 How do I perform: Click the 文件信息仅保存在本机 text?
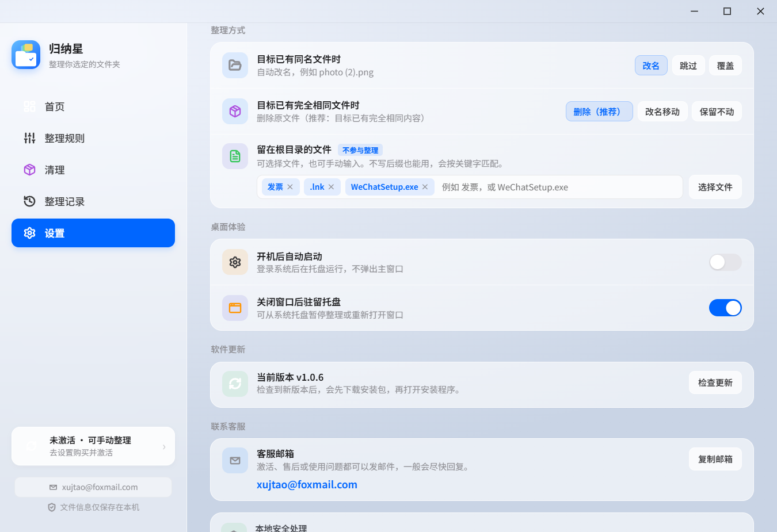[x=100, y=507]
